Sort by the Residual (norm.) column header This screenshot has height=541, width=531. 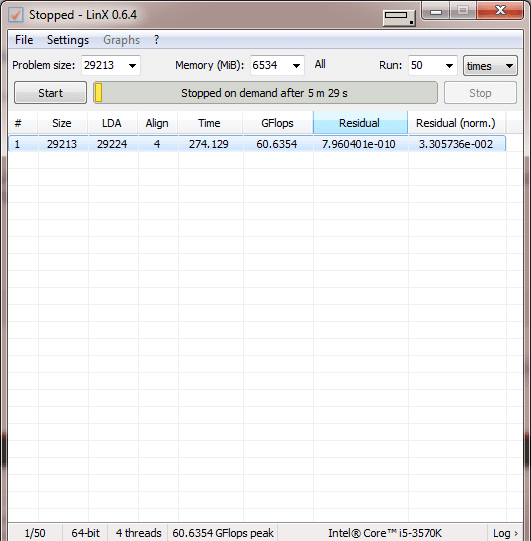456,123
